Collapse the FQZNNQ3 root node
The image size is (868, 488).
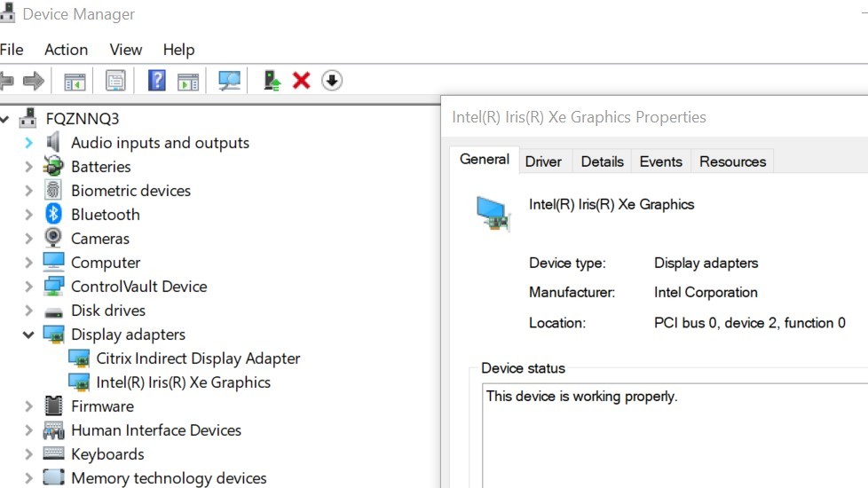click(4, 118)
